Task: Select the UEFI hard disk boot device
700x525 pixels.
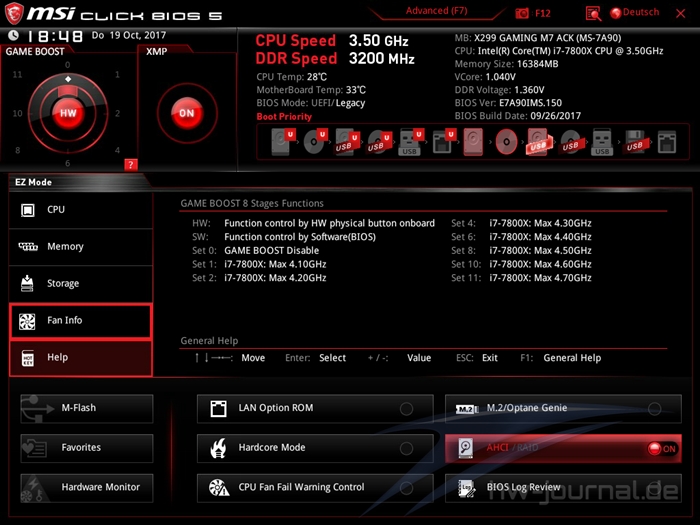Action: 283,141
